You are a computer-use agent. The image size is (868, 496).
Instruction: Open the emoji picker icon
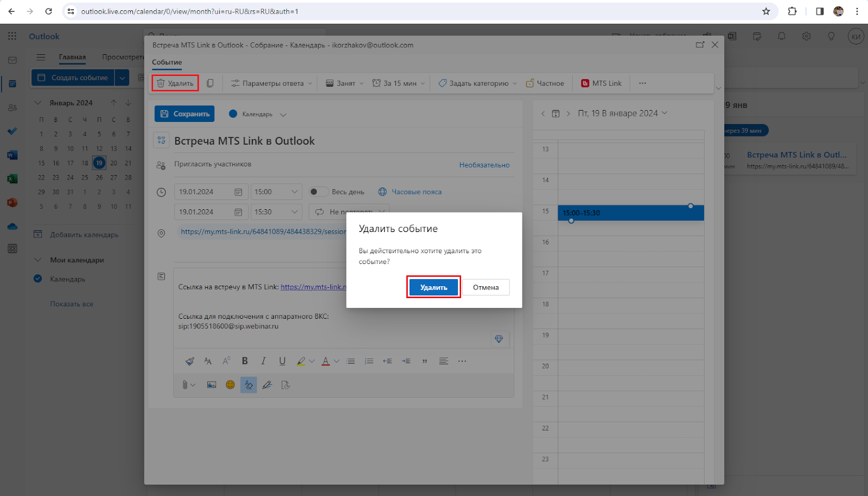point(230,385)
